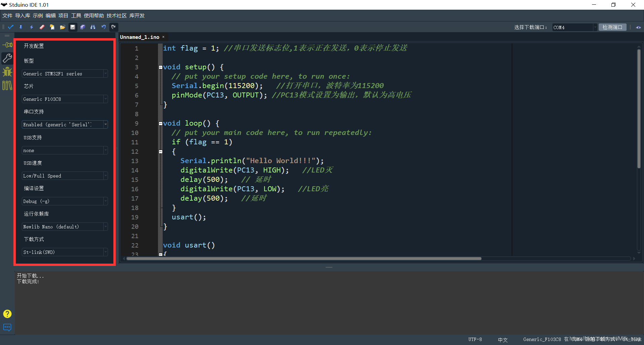This screenshot has width=644, height=345.
Task: Click line number 13 in the gutter
Action: pyautogui.click(x=135, y=161)
